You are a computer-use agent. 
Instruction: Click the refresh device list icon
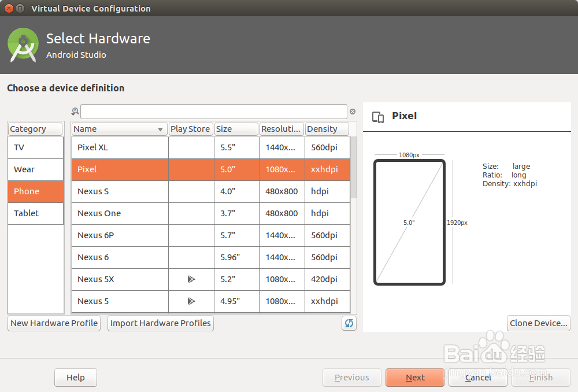(349, 323)
